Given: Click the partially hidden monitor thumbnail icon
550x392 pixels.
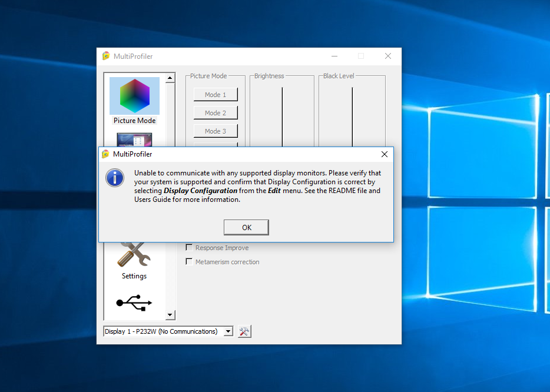Looking at the screenshot, I should [x=134, y=140].
